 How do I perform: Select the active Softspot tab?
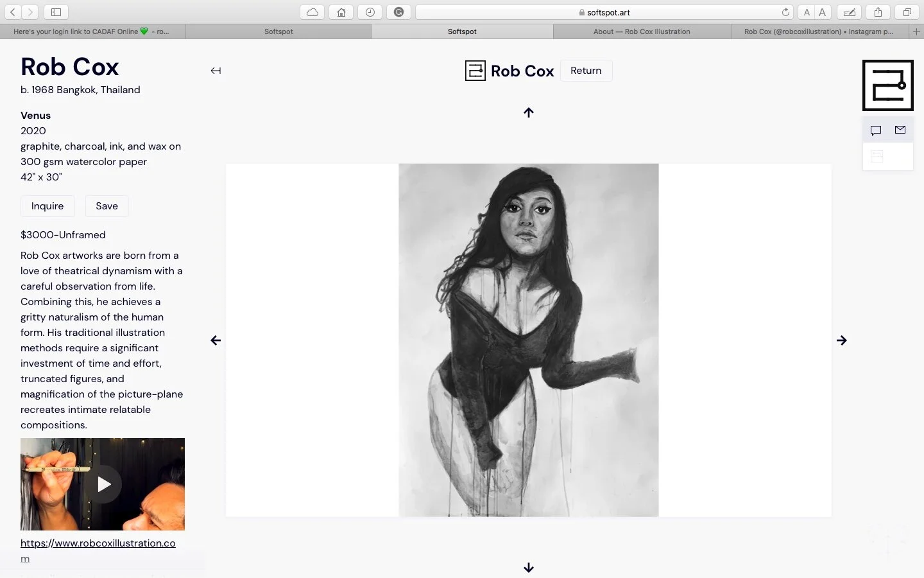(462, 31)
